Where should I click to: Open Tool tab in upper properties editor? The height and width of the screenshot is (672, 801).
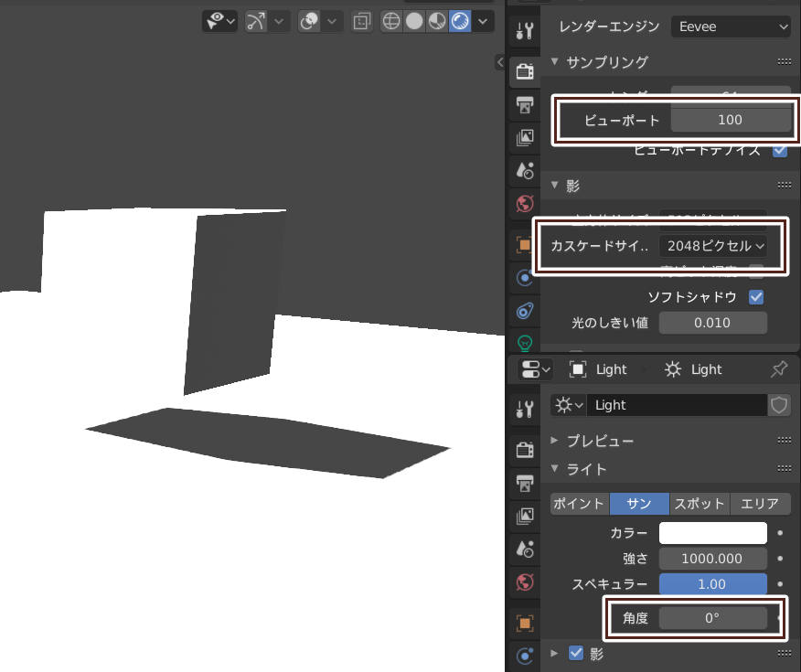pyautogui.click(x=525, y=31)
